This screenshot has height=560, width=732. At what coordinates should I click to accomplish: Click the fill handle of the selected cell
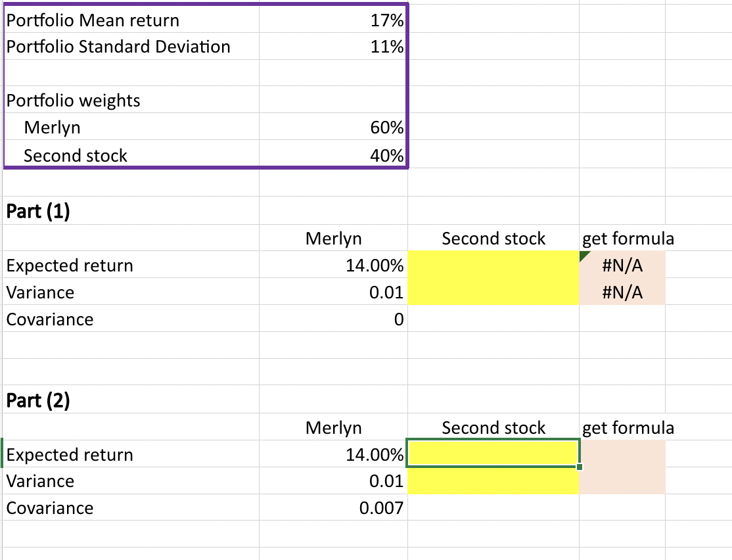[x=579, y=467]
